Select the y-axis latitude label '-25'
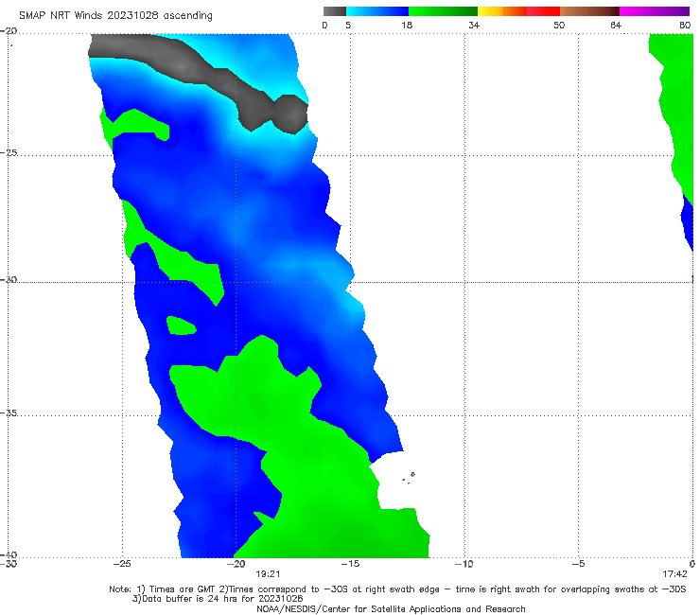Viewport: 700px width, 615px height. (x=9, y=152)
